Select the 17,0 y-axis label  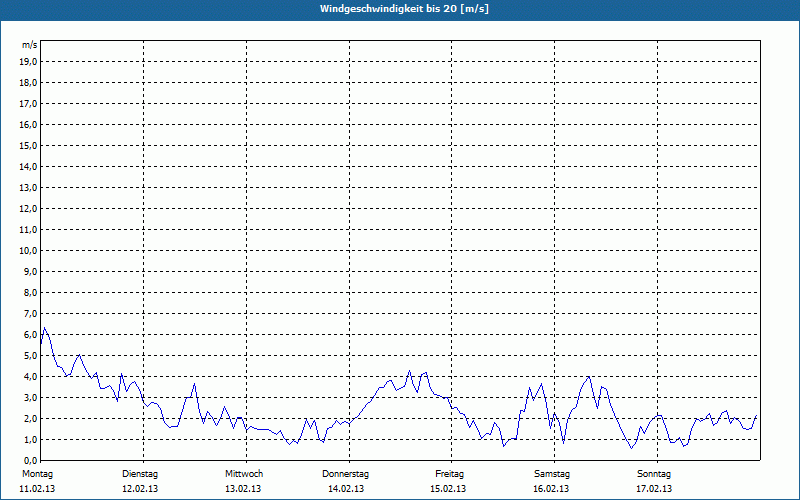[29, 104]
